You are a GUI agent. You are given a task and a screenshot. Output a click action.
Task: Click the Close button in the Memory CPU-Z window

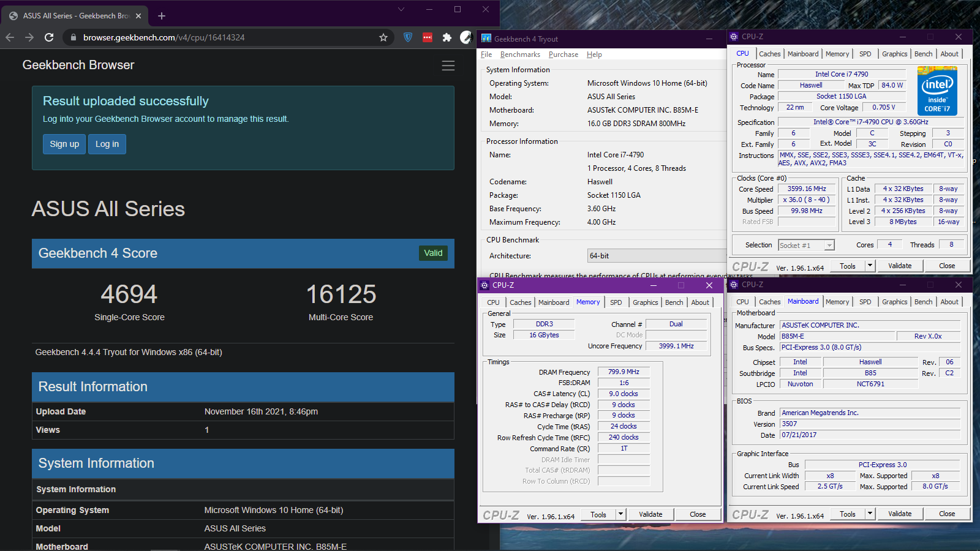(698, 514)
